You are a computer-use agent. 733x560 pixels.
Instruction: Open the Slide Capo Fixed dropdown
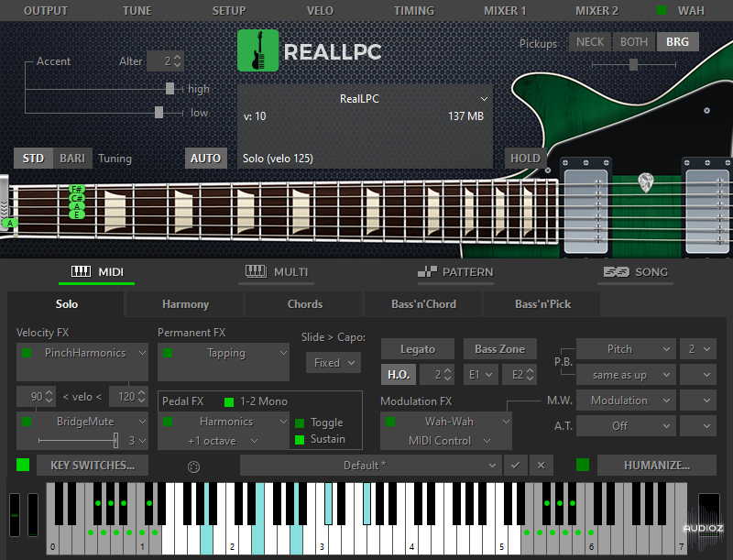334,363
